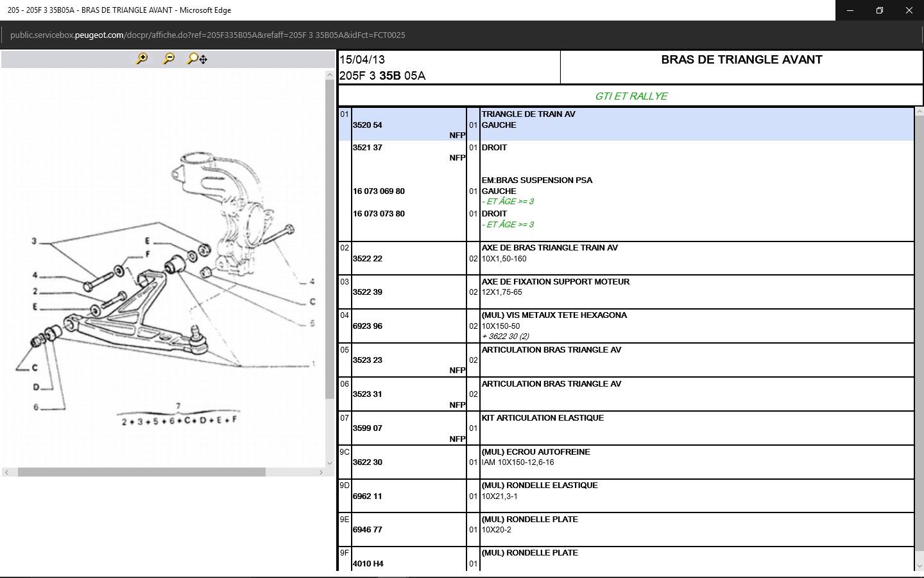The width and height of the screenshot is (924, 578).
Task: Click the zoom out magnifier icon
Action: pyautogui.click(x=169, y=59)
